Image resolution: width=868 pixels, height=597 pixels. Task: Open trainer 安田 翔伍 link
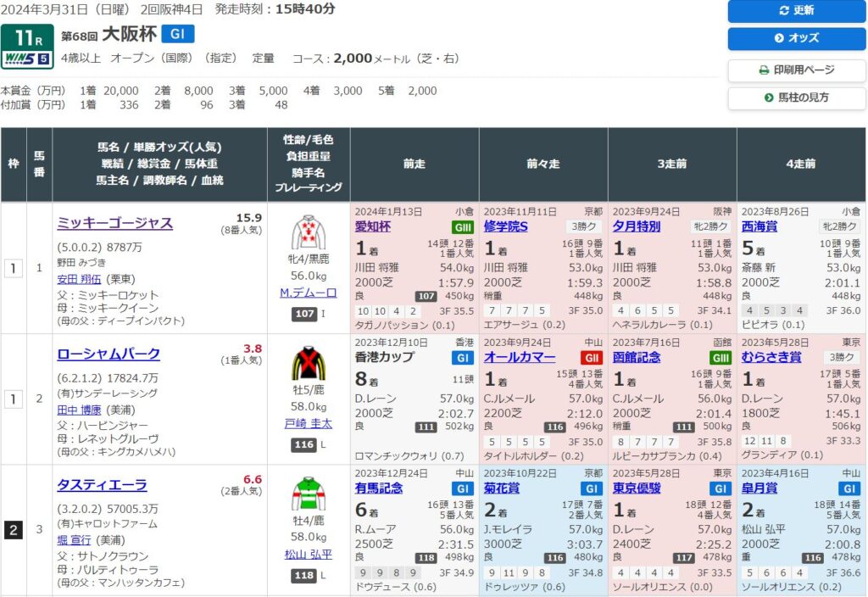pos(79,280)
